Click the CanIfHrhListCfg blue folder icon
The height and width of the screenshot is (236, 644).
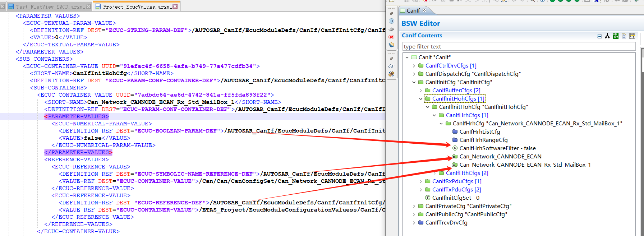[455, 131]
